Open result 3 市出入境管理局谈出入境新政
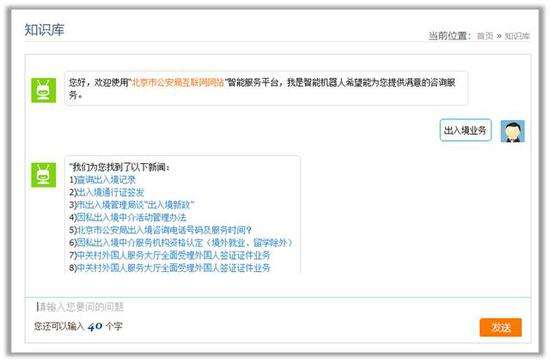Screen dimensions: 550x362 coord(135,205)
